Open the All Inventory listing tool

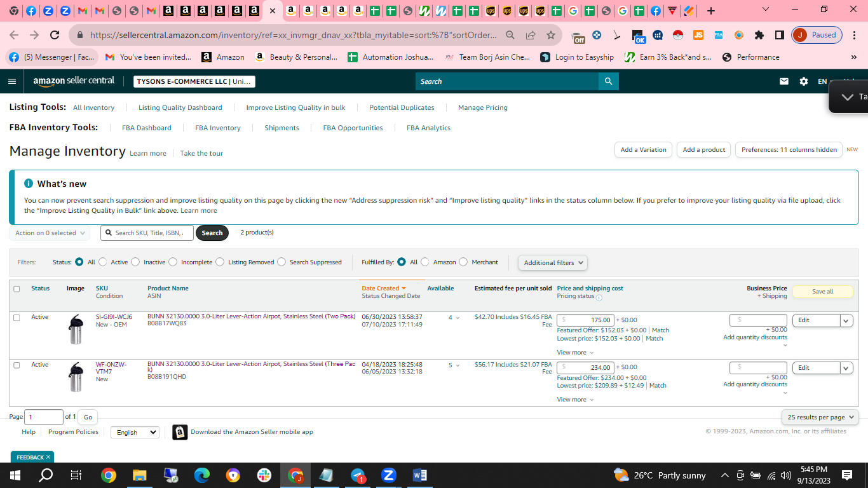click(93, 107)
